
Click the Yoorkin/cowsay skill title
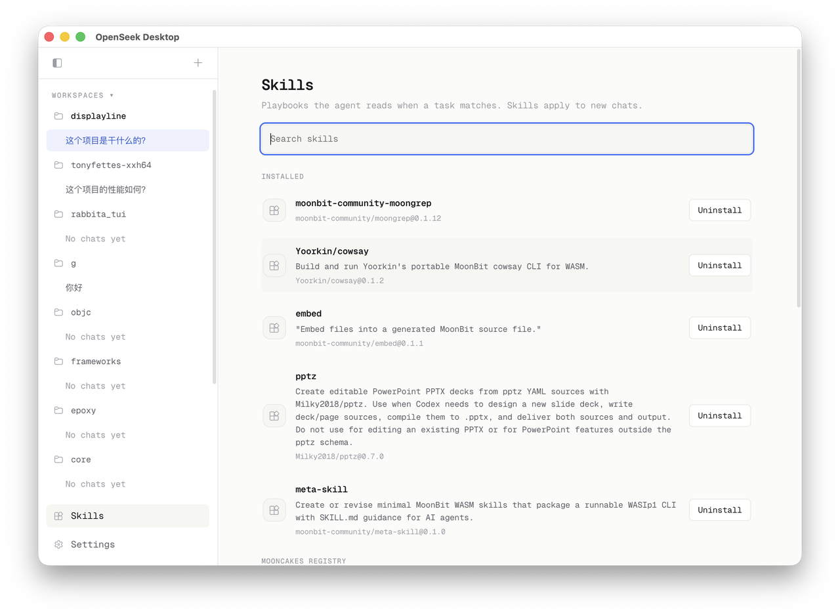click(x=332, y=251)
